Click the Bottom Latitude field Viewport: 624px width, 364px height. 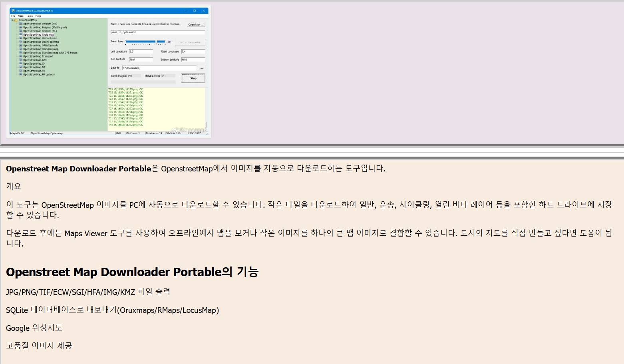coord(193,60)
